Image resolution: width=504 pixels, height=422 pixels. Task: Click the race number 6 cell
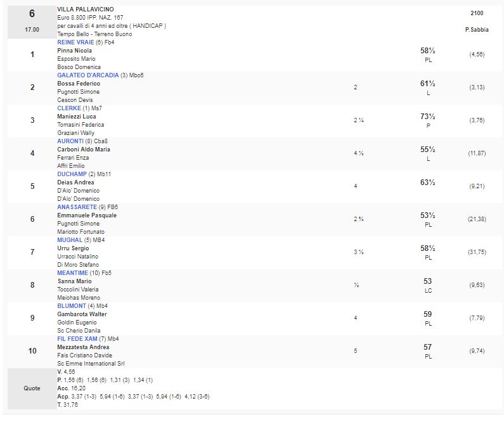(32, 13)
